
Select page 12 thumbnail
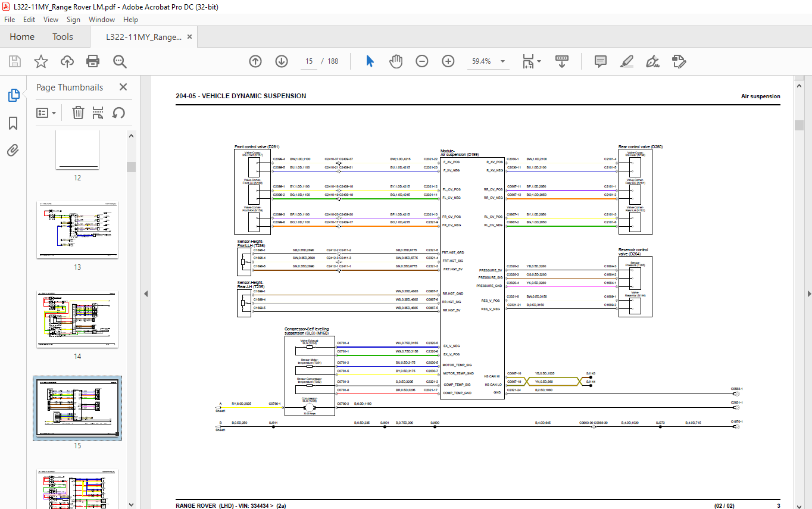(77, 150)
